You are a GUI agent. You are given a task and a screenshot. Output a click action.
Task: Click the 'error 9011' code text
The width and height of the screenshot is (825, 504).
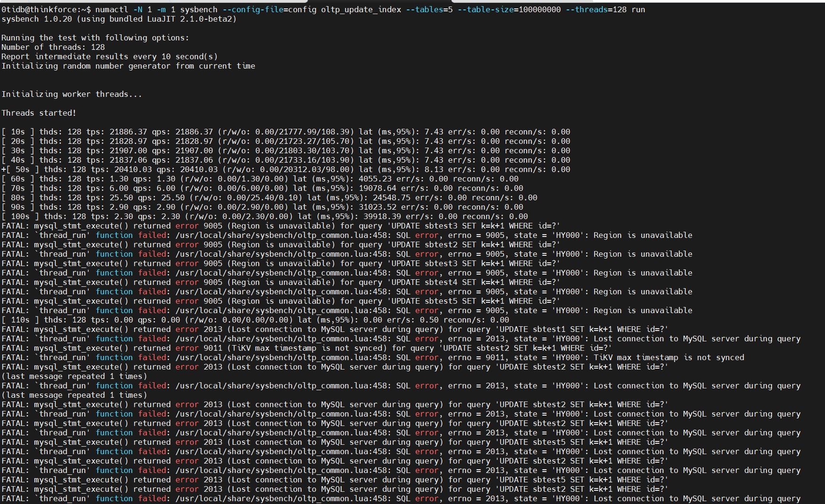pos(199,348)
